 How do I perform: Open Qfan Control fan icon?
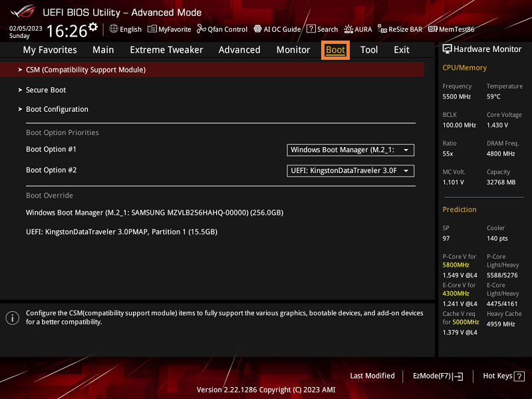click(201, 29)
